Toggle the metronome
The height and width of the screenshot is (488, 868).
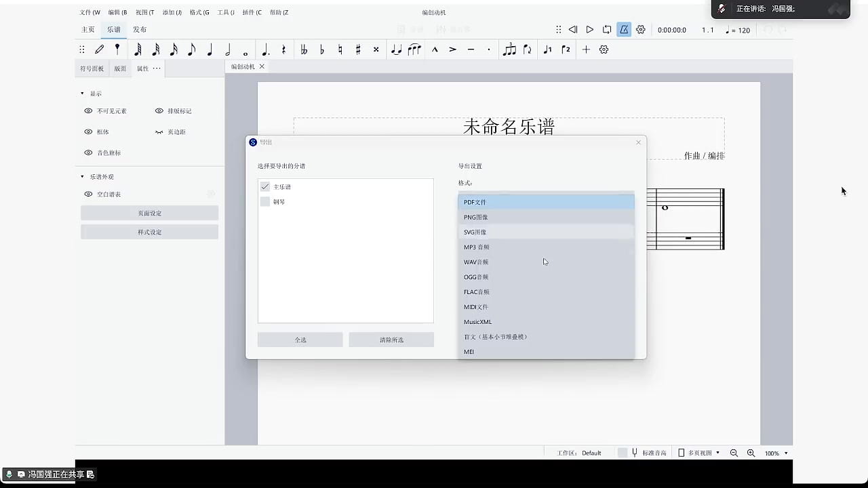pos(624,30)
